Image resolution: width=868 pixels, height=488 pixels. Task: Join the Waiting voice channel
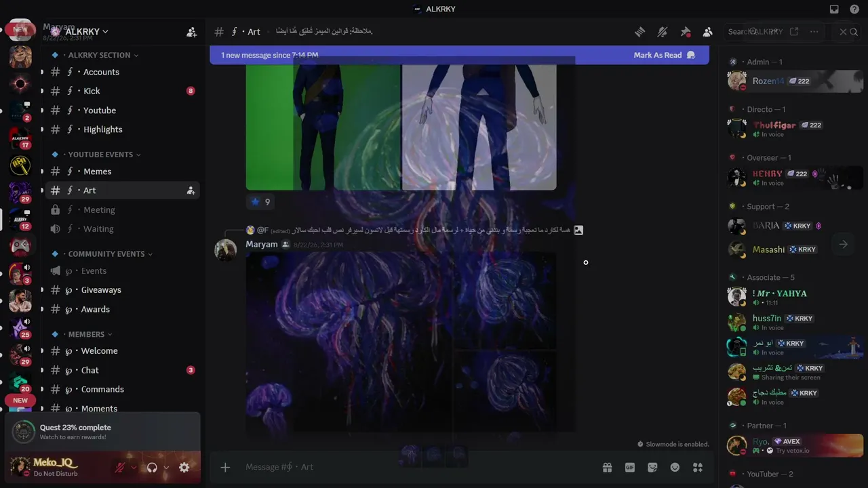122,229
